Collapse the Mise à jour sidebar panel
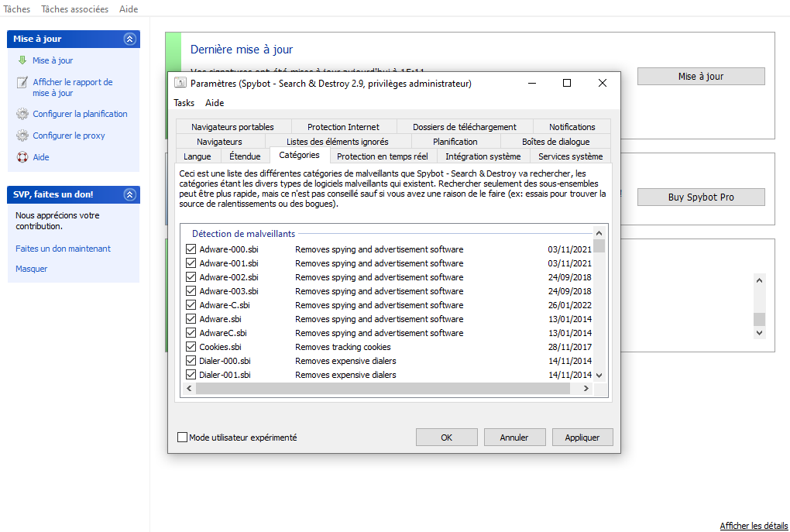The width and height of the screenshot is (790, 532). [x=130, y=39]
